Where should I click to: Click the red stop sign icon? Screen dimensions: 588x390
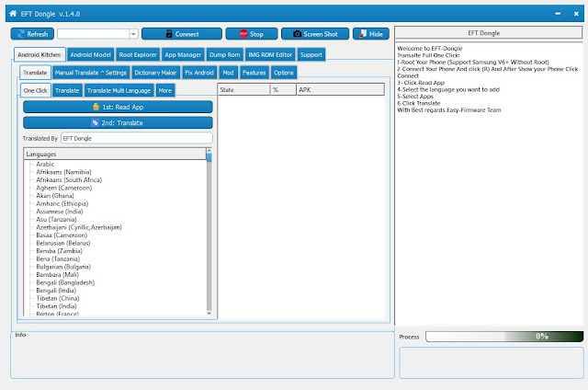[243, 34]
